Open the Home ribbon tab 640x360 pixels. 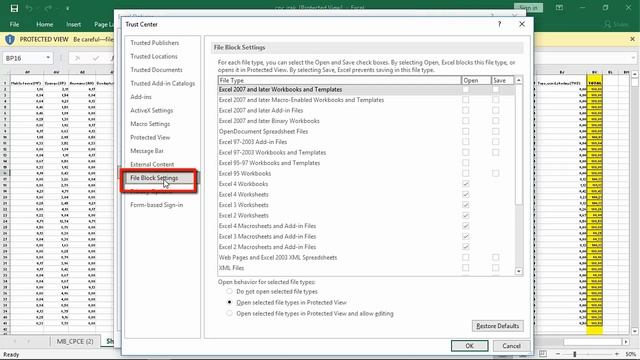pos(44,24)
